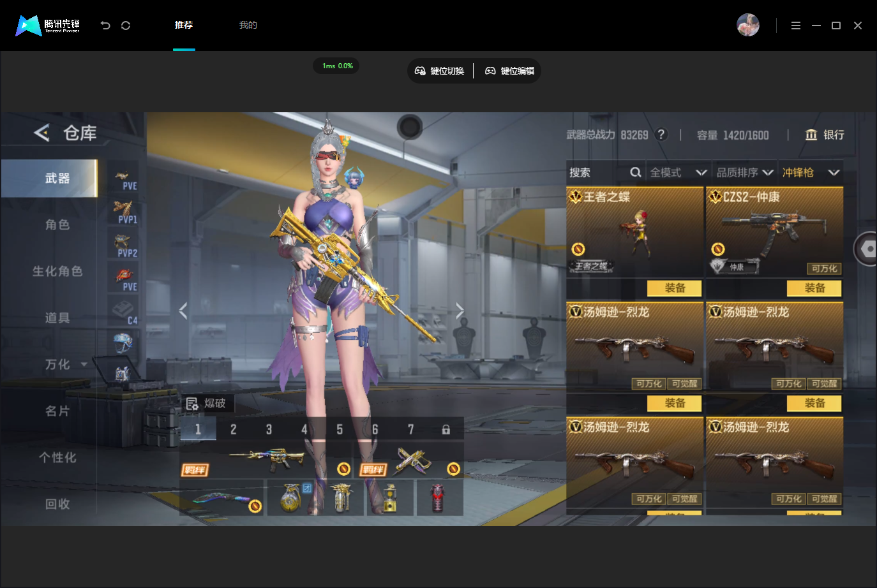Screen dimensions: 877x588
Task: Equip 王者之蝶 with its 装备 button
Action: coord(675,288)
